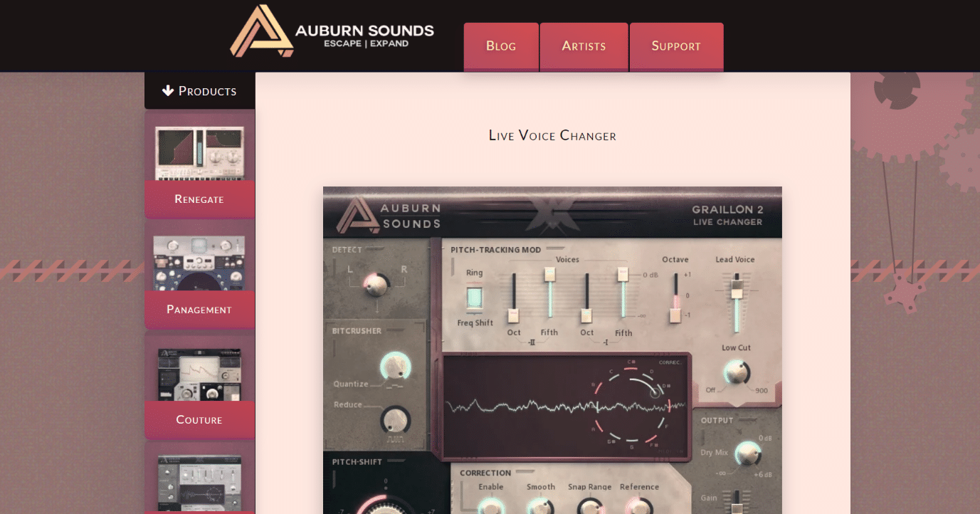Click the Low Cut 900 value label
The image size is (980, 514).
click(x=762, y=390)
